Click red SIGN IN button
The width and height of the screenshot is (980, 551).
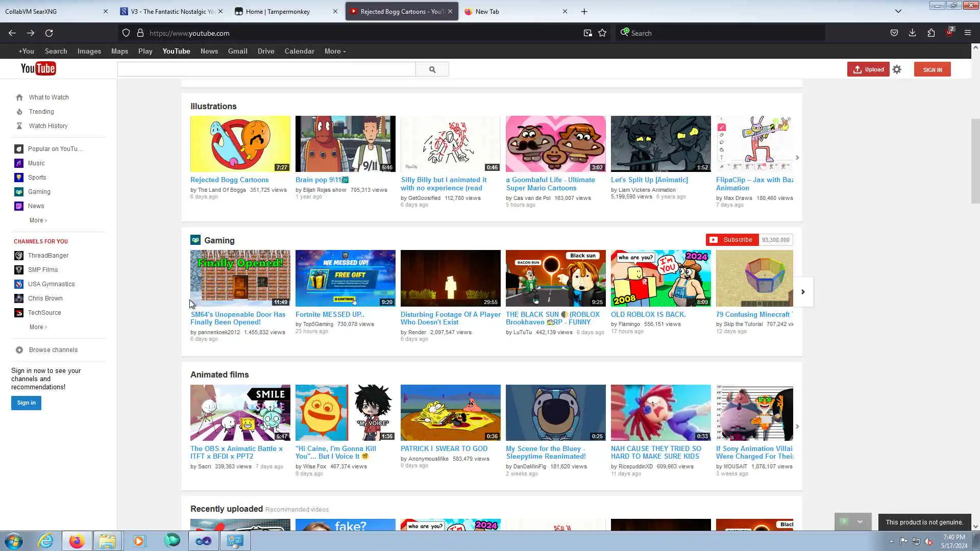932,70
